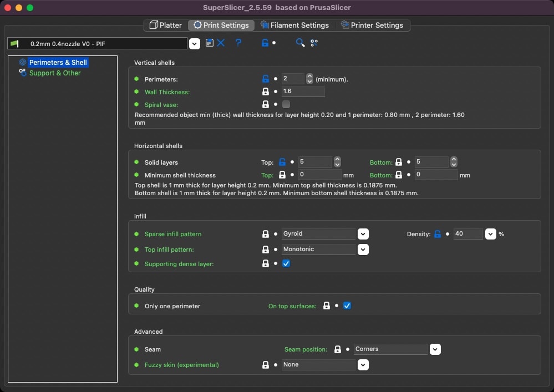
Task: Click the preset name field 0.2mm 0.4nozzle
Action: [97, 44]
